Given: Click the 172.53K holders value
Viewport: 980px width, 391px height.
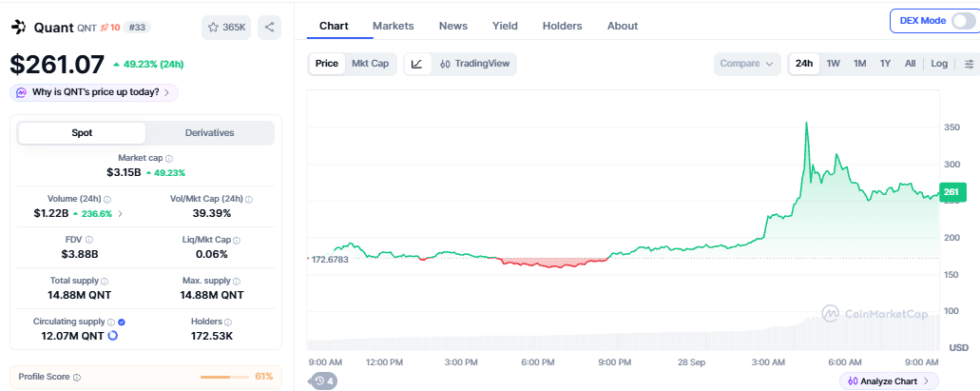Looking at the screenshot, I should coord(212,336).
